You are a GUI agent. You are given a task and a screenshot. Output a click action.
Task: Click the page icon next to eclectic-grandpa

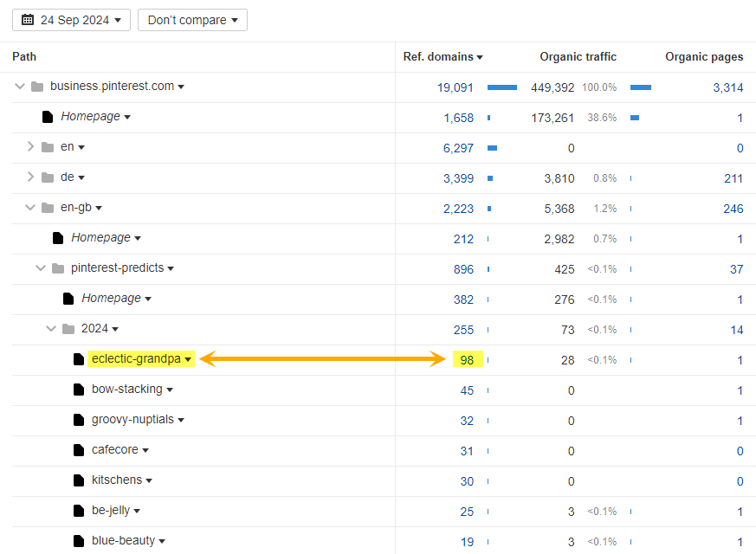[x=79, y=358]
